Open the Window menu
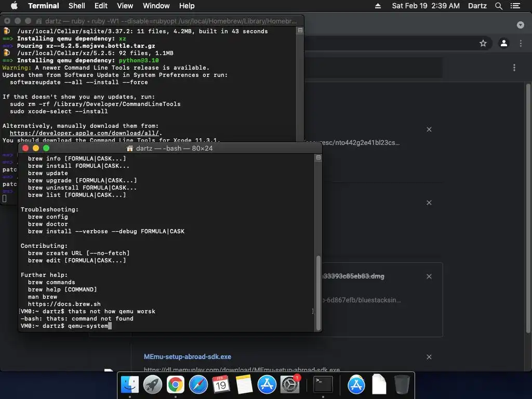The height and width of the screenshot is (399, 532). [156, 6]
